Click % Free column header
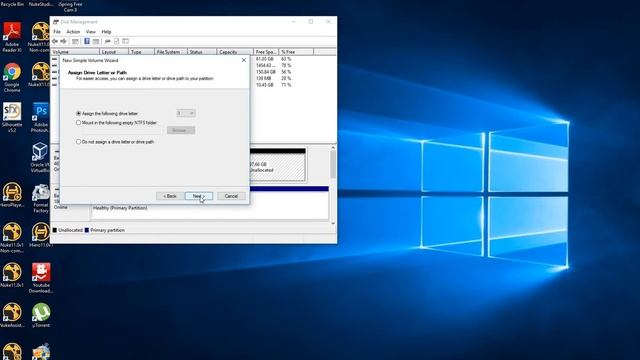Image resolution: width=640 pixels, height=360 pixels. pyautogui.click(x=296, y=52)
